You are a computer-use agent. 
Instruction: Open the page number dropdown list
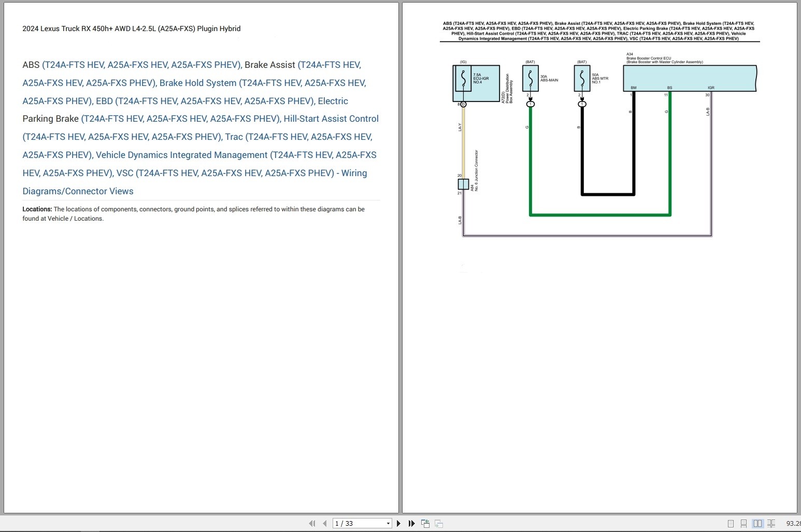(388, 524)
